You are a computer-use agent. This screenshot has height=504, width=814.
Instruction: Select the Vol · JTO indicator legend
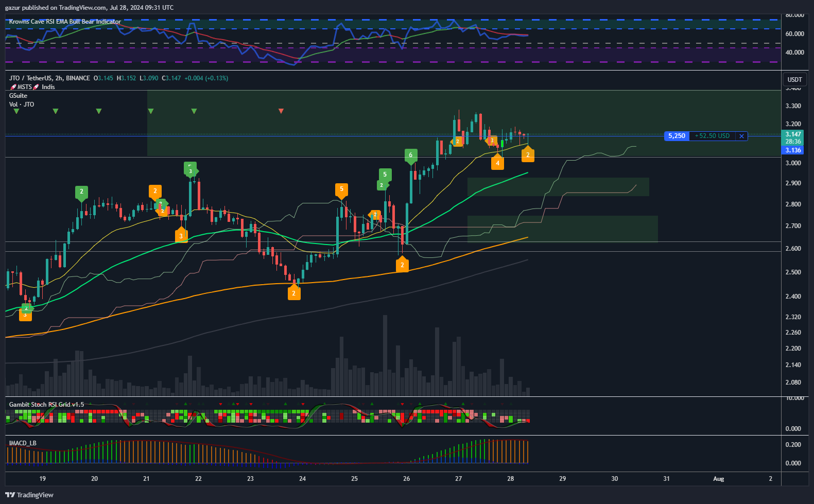click(x=22, y=105)
